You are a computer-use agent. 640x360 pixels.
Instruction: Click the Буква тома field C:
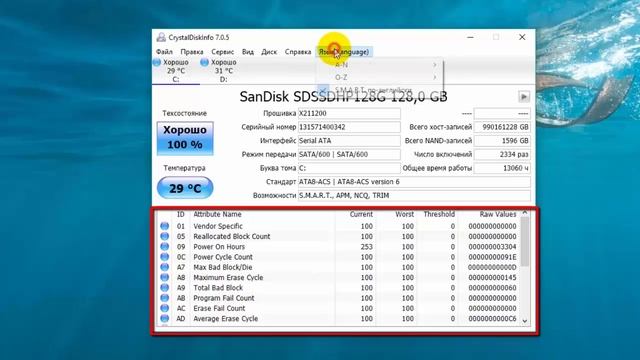(349, 168)
